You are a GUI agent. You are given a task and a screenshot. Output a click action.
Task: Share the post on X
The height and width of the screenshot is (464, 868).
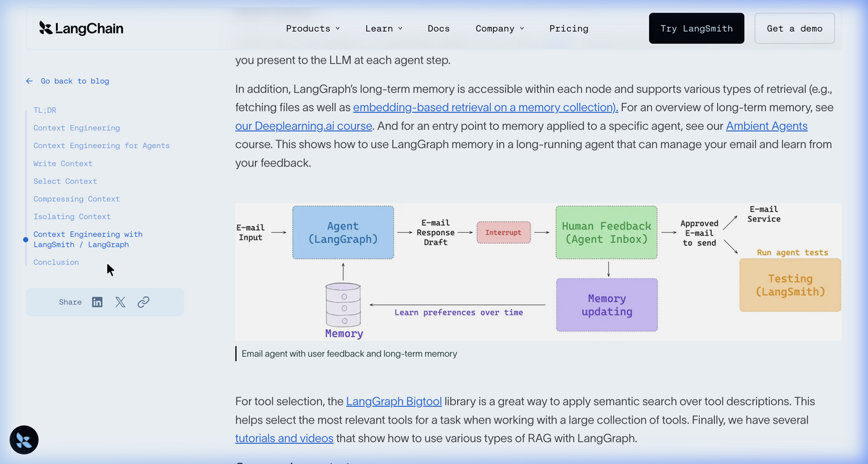click(x=120, y=302)
